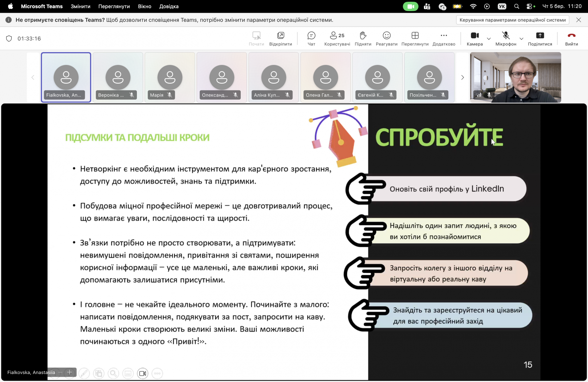This screenshot has height=382, width=588.
Task: Open the Chat panel
Action: tap(311, 39)
